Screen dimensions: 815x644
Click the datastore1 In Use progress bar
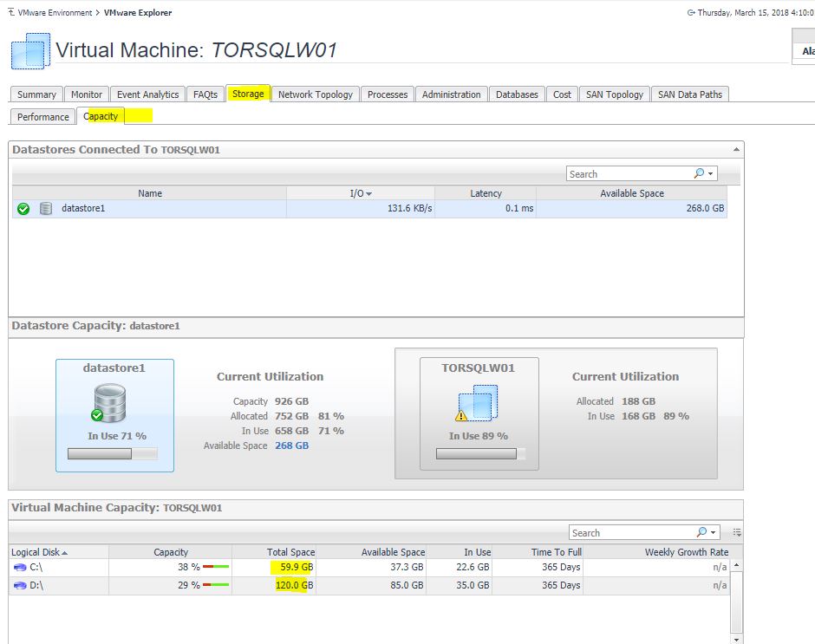[112, 454]
